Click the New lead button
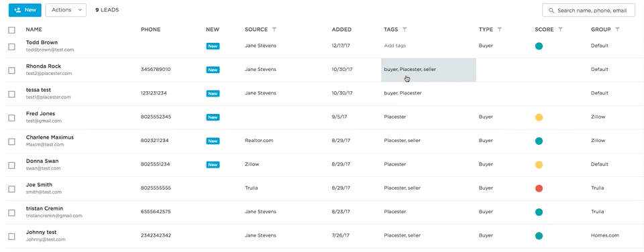 click(25, 10)
